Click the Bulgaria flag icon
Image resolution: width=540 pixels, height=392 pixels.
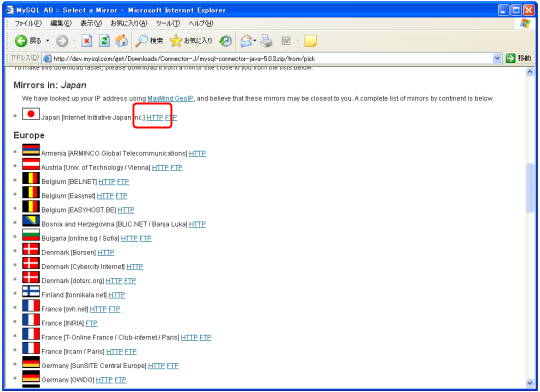(31, 235)
